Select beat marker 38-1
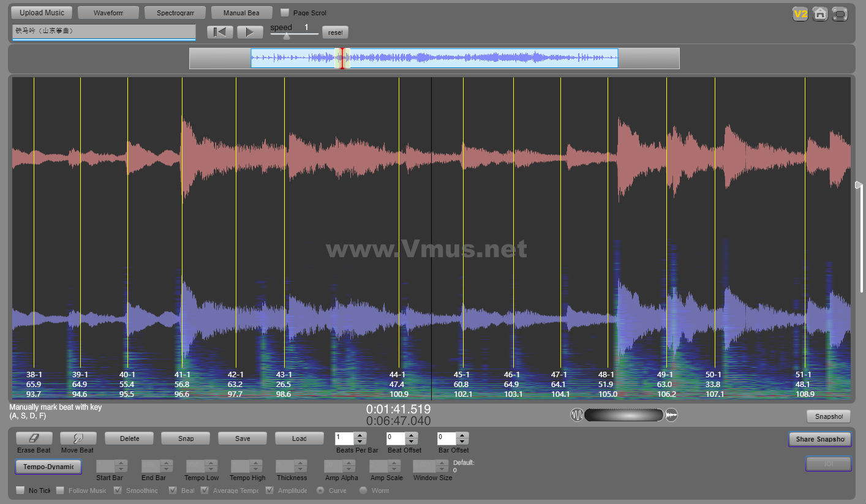The height and width of the screenshot is (504, 866). (x=34, y=374)
